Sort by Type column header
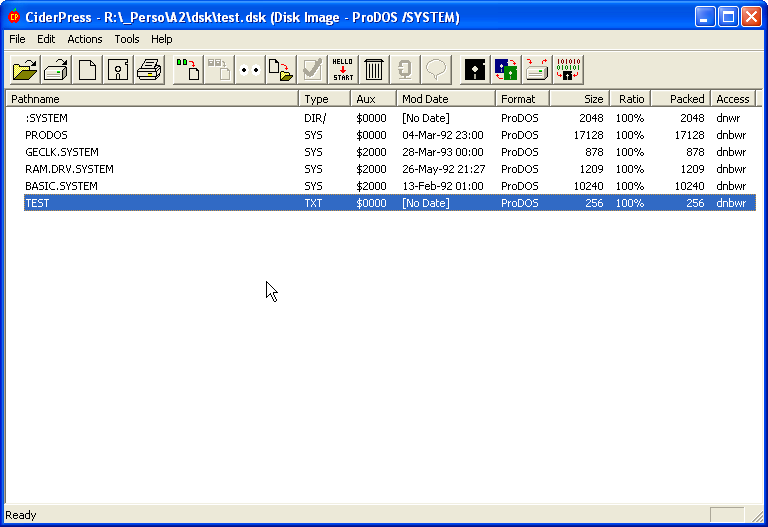Image resolution: width=768 pixels, height=527 pixels. 324,99
